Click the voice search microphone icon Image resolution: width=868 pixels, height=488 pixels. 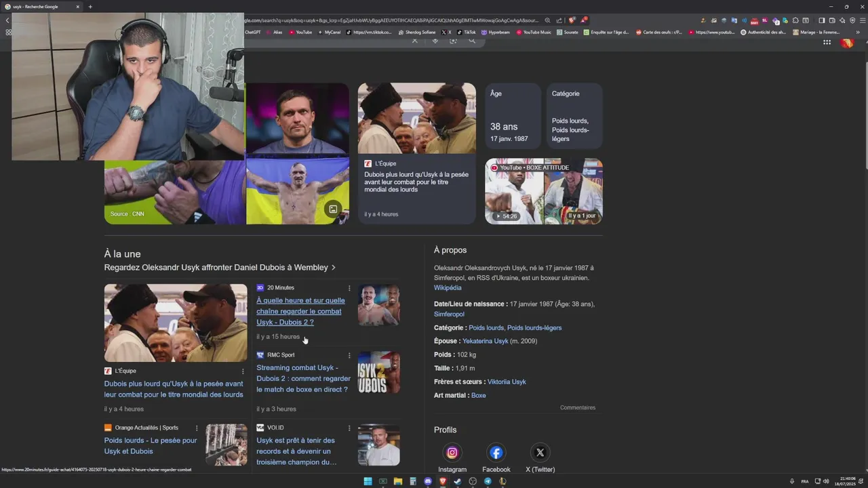tap(435, 41)
